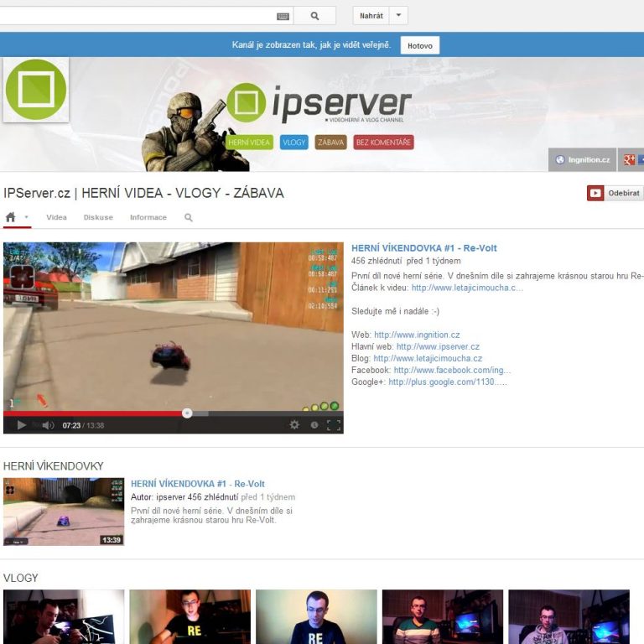
Task: Click the HERNÍ VÍKENDOVKY section heading
Action: tap(54, 466)
